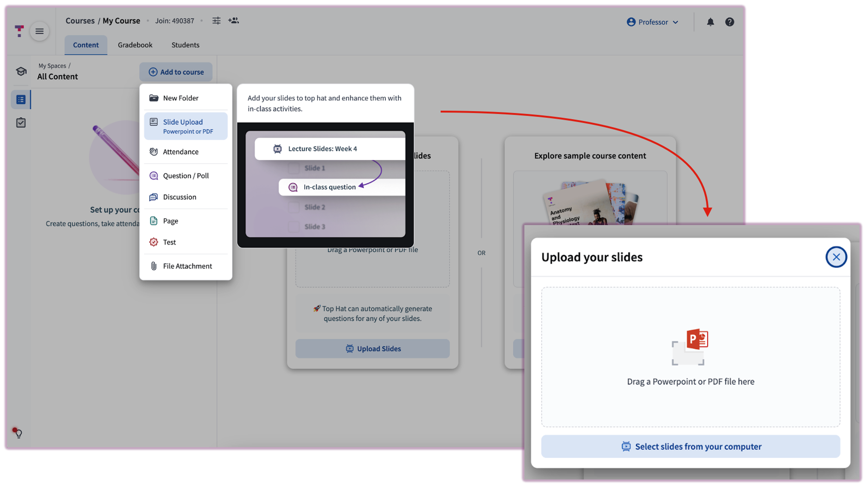Click the Top Hat logo

click(19, 31)
